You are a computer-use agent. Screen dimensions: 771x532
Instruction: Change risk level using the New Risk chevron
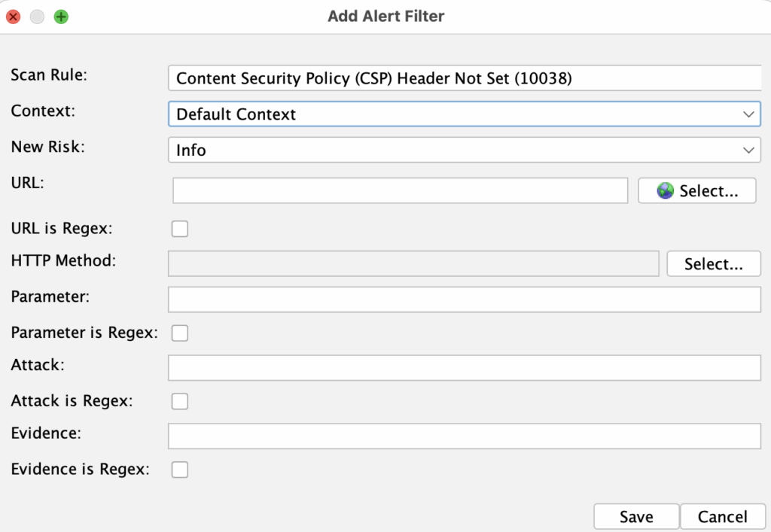pos(748,150)
